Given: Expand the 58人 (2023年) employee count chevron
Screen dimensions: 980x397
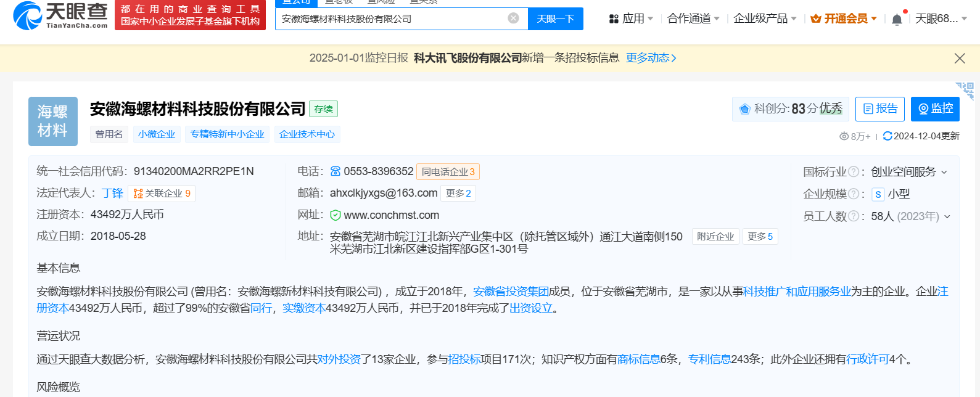Looking at the screenshot, I should (x=947, y=216).
